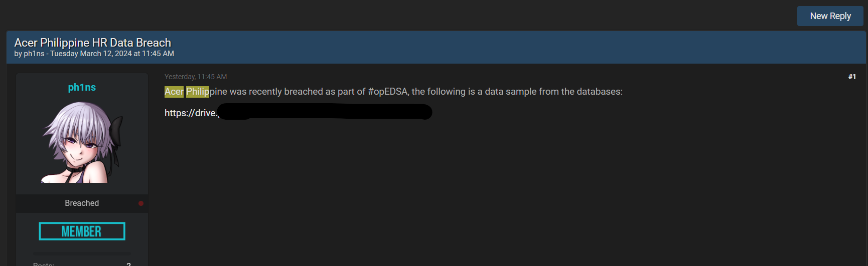
Task: Click the Posts label in user info
Action: pyautogui.click(x=44, y=264)
